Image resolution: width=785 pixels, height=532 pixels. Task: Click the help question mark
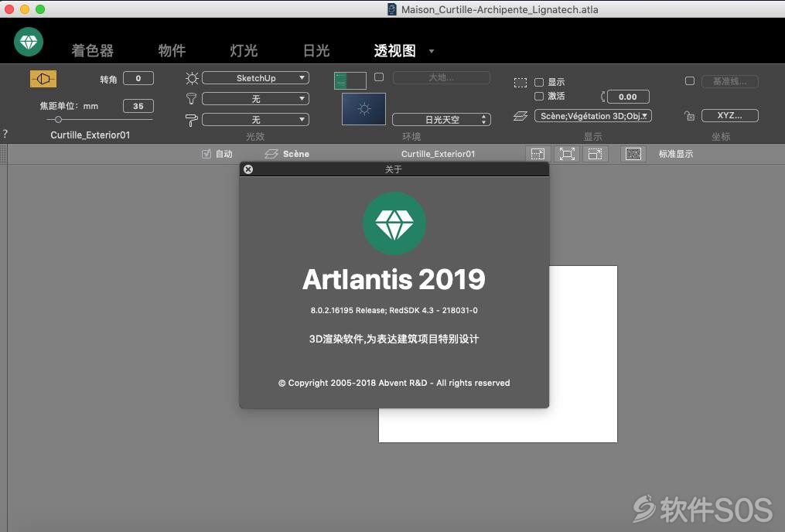tap(5, 134)
